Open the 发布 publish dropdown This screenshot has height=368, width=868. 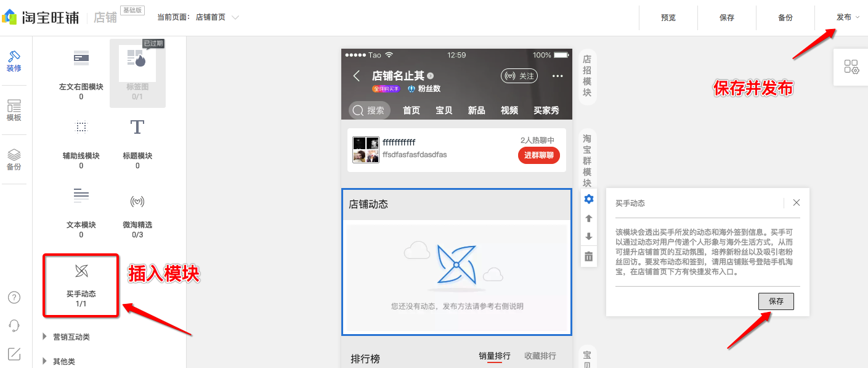[847, 17]
